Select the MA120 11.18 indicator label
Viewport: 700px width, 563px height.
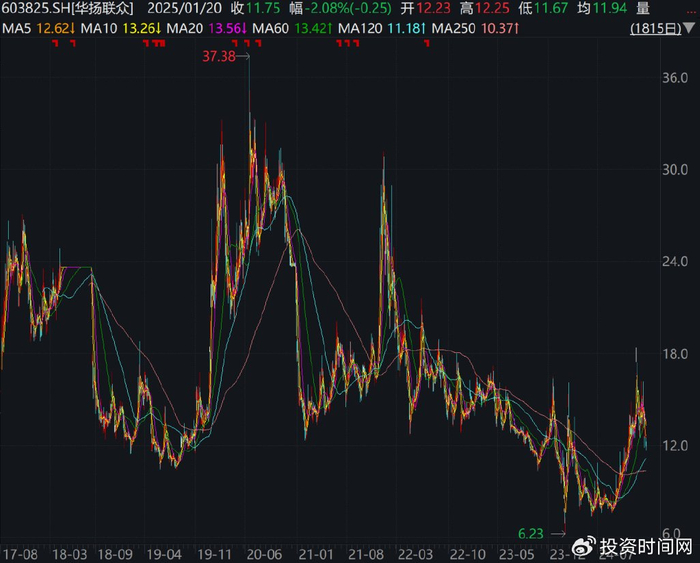point(382,29)
